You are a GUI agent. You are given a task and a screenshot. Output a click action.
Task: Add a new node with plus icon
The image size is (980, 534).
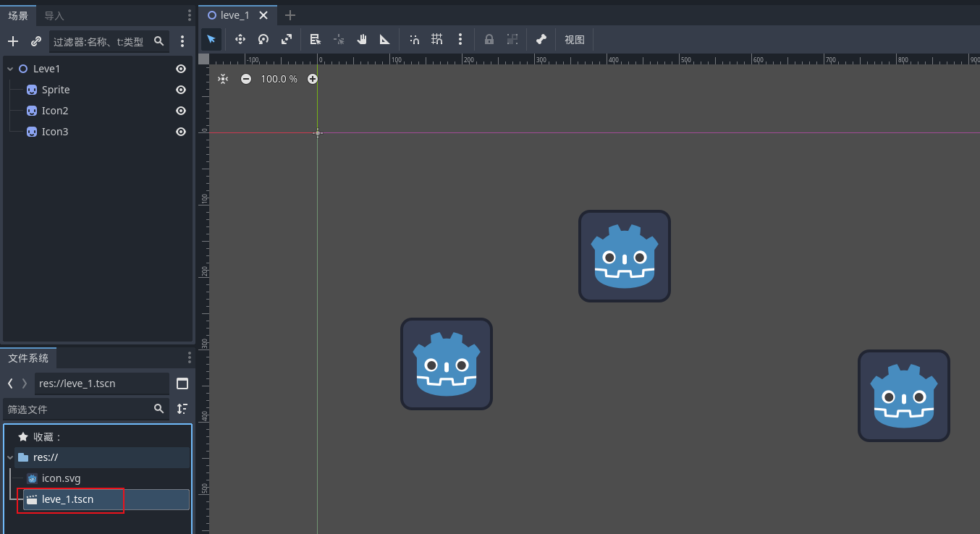click(13, 41)
